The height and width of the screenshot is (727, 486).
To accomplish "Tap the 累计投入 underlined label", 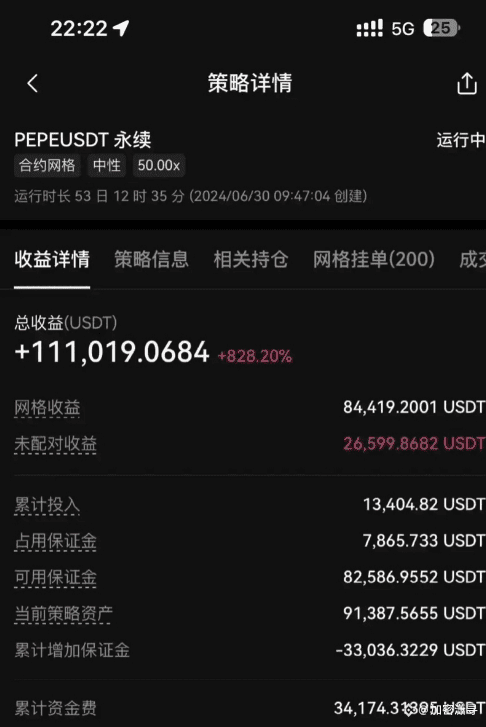I will click(x=47, y=505).
